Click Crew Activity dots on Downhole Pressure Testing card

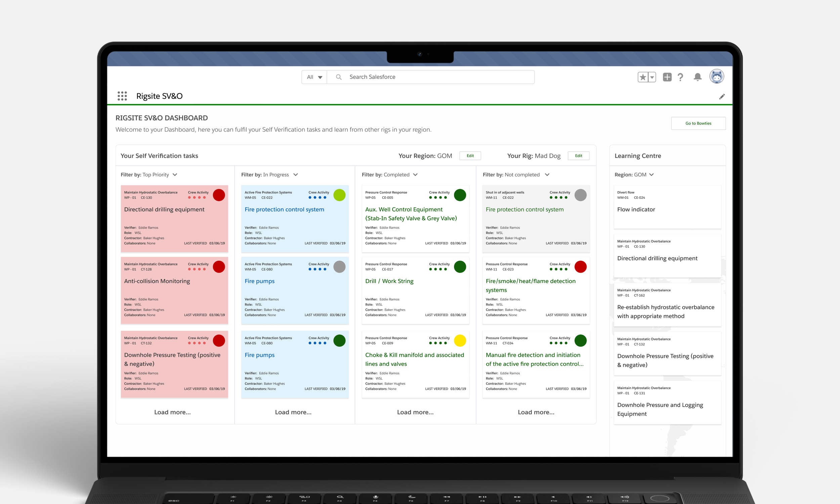click(x=197, y=343)
